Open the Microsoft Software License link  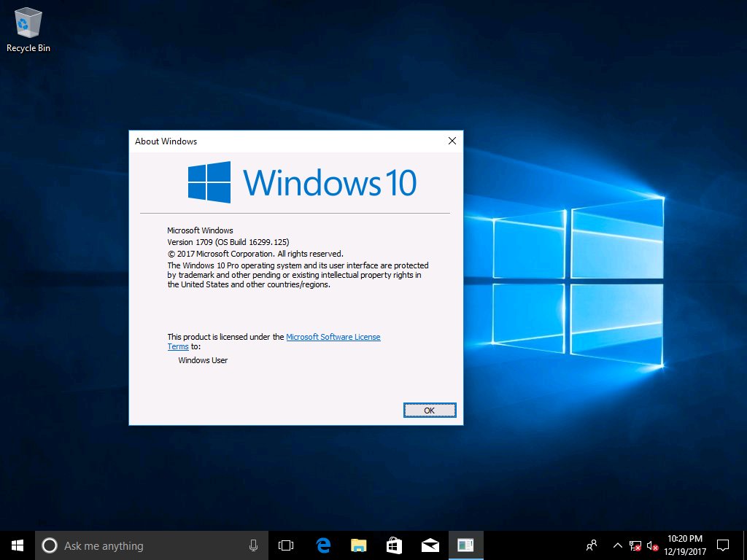click(333, 337)
